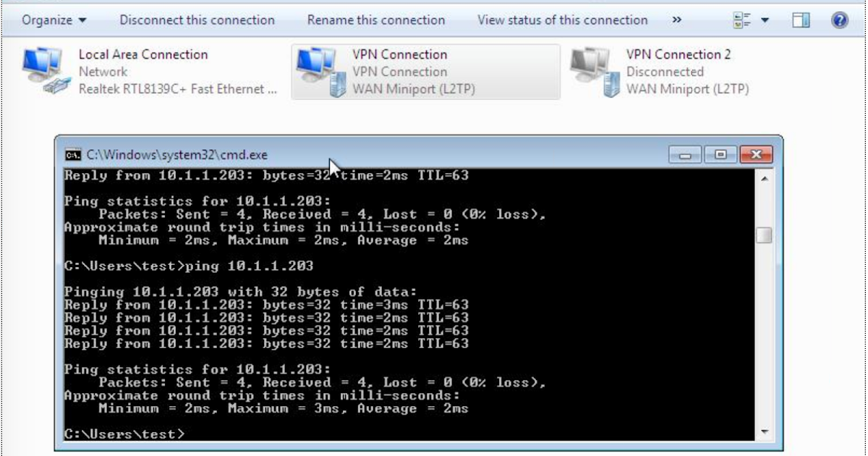Image resolution: width=868 pixels, height=456 pixels.
Task: Click the Disconnected status text
Action: pos(665,72)
